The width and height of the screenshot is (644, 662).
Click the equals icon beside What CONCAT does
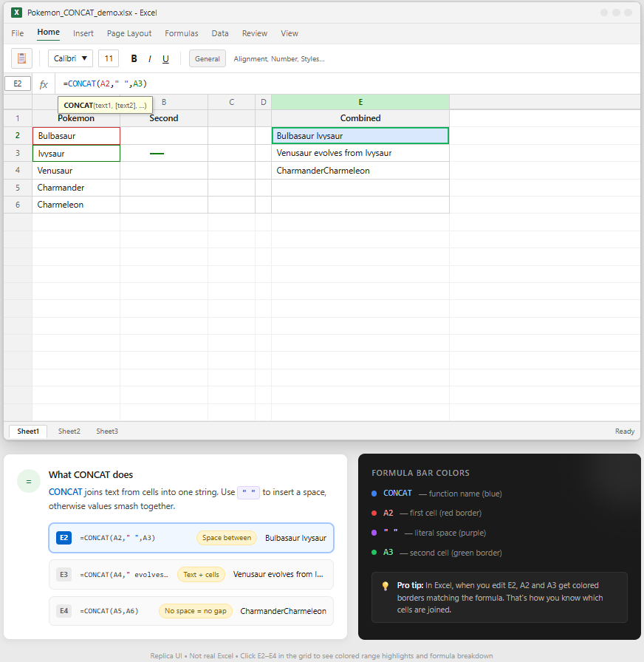[29, 481]
